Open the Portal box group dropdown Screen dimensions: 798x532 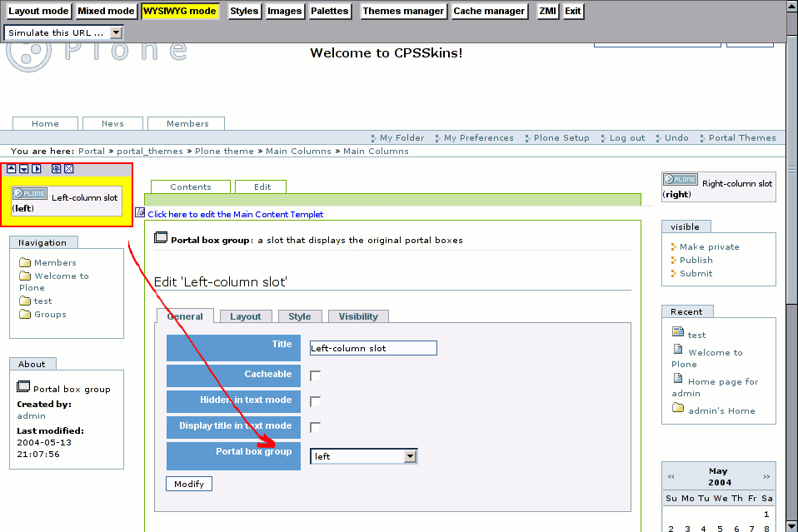(364, 457)
